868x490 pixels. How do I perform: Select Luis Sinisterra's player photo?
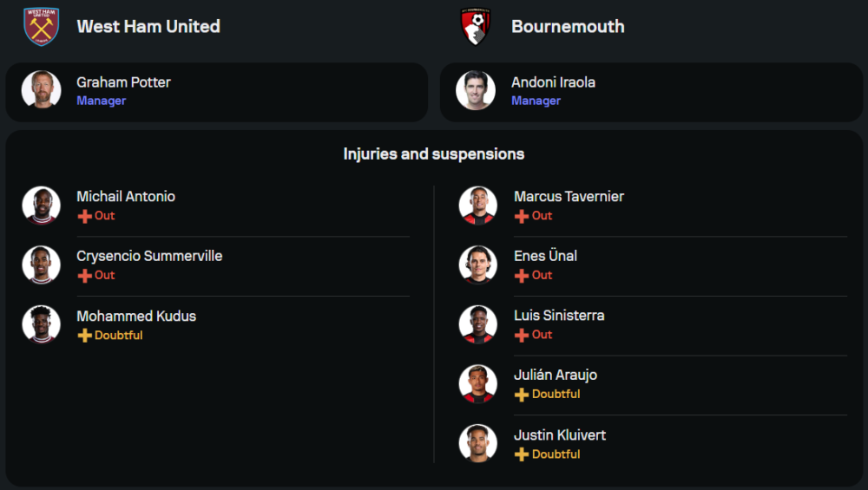(x=478, y=324)
